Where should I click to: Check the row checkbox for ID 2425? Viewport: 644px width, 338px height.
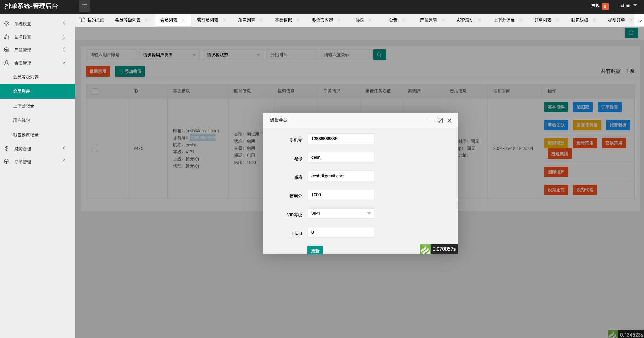(x=95, y=149)
